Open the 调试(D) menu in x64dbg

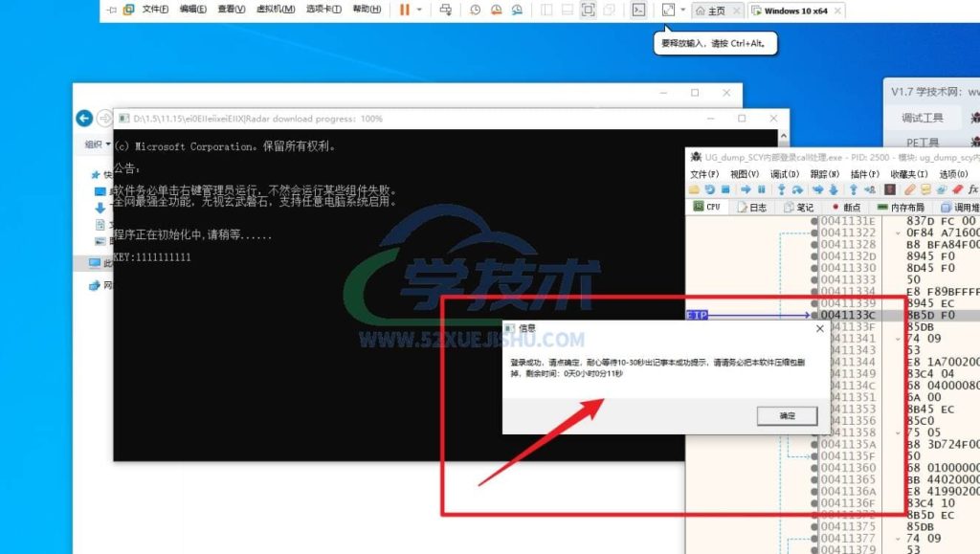(x=785, y=174)
